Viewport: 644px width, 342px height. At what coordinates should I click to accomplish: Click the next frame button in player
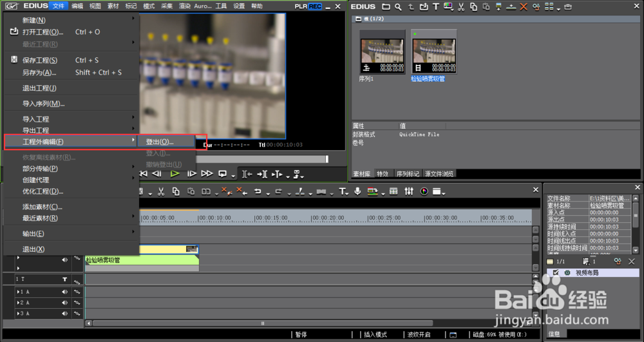pyautogui.click(x=192, y=174)
